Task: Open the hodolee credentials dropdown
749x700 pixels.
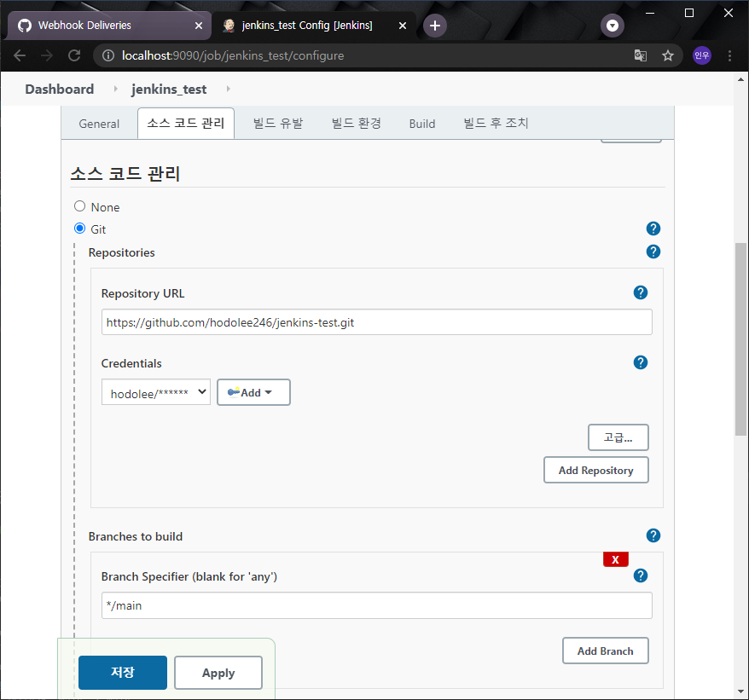Action: 156,392
